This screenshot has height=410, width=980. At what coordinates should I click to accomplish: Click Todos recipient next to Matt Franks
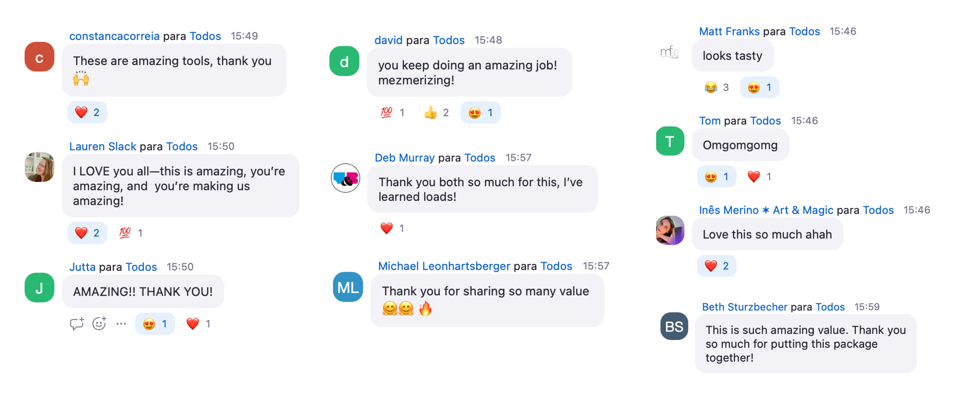point(804,31)
